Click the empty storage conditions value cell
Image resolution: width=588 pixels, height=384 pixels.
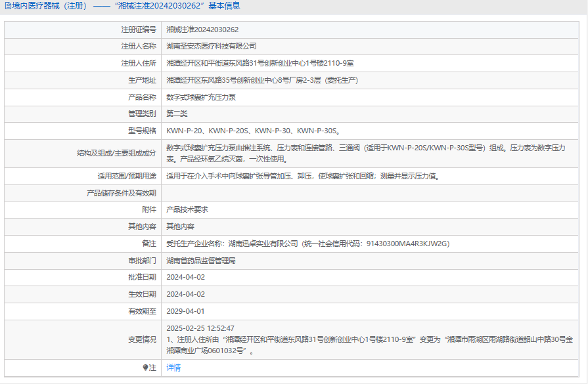(370, 193)
